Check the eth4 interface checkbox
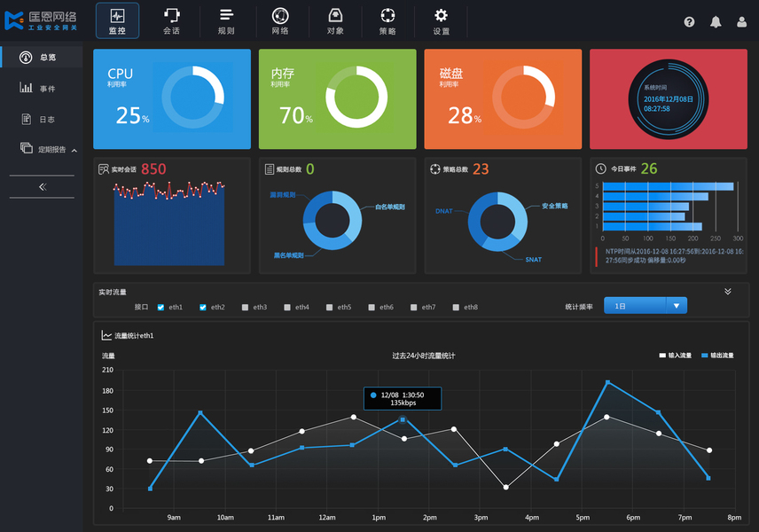Viewport: 759px width, 532px height. pyautogui.click(x=287, y=308)
